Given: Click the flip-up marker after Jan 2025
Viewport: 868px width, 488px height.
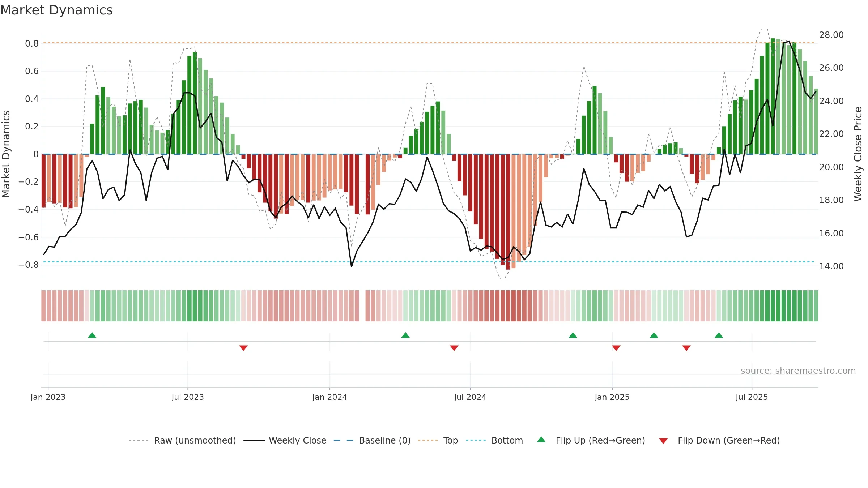Looking at the screenshot, I should [x=654, y=335].
